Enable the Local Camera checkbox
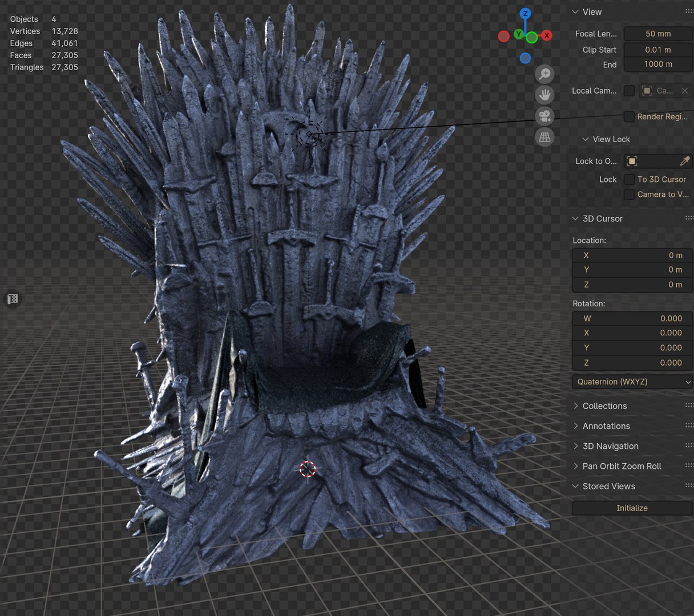The height and width of the screenshot is (616, 694). pyautogui.click(x=629, y=91)
